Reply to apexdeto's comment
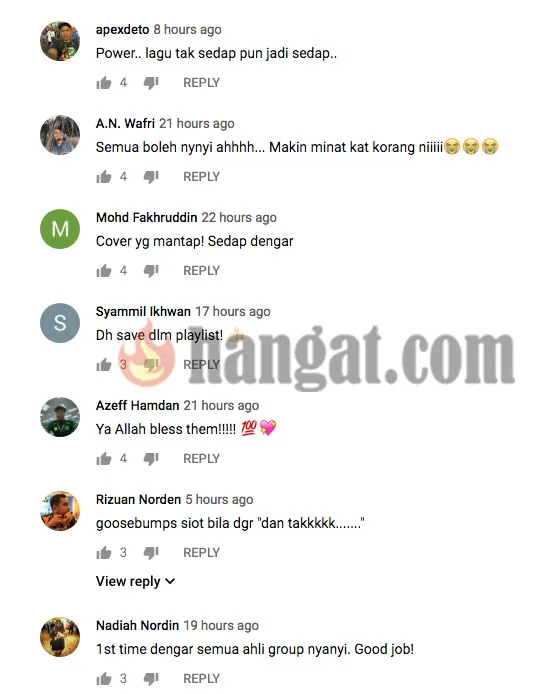 point(201,83)
